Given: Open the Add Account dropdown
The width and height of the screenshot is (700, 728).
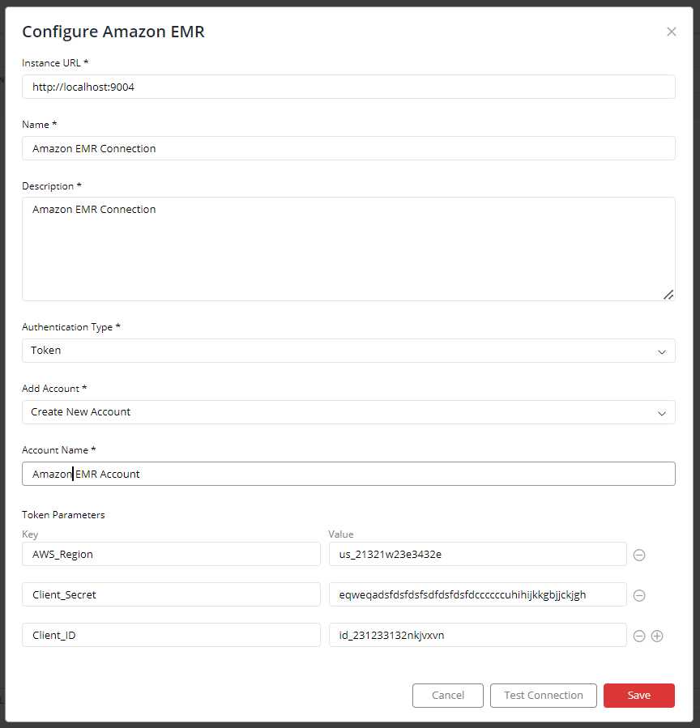Looking at the screenshot, I should click(x=348, y=412).
